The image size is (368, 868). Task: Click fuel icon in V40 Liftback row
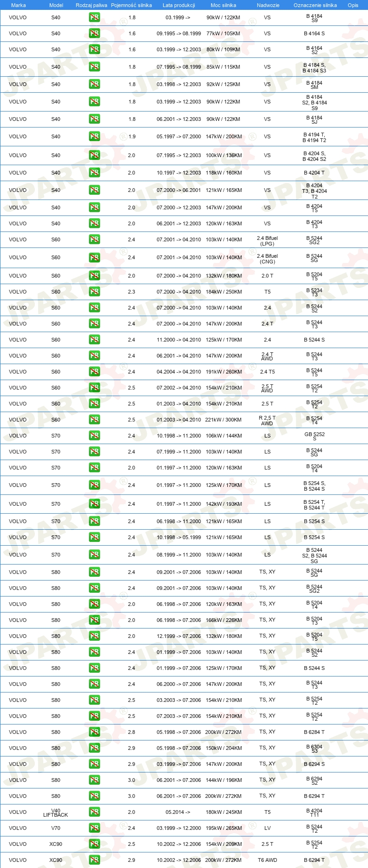coord(94,812)
